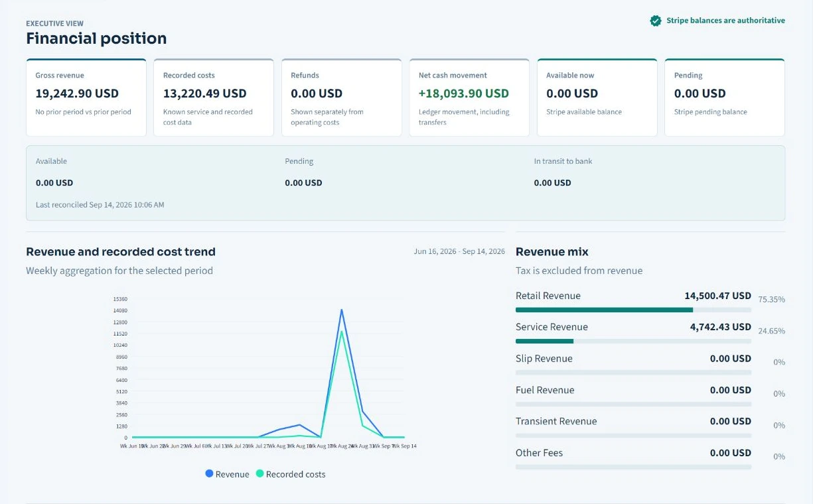Click the 'Recorded costs' card title

coord(189,76)
